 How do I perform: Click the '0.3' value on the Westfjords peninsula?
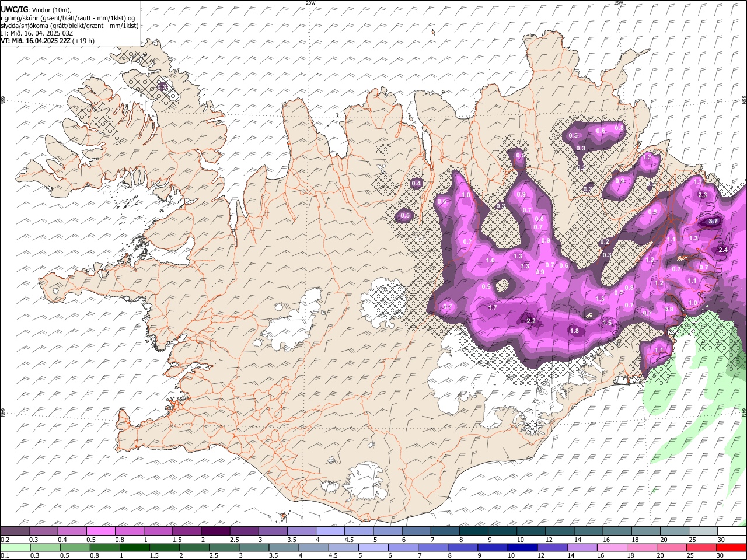(x=162, y=86)
